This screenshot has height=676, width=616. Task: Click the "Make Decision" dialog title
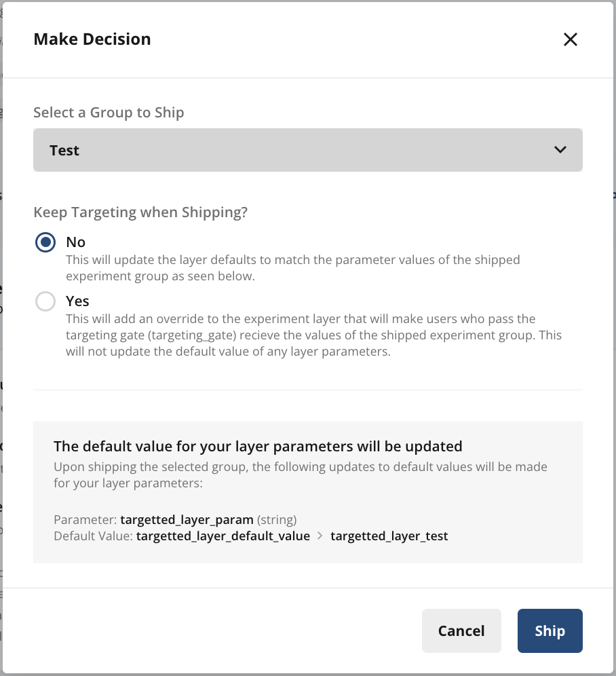pyautogui.click(x=92, y=39)
